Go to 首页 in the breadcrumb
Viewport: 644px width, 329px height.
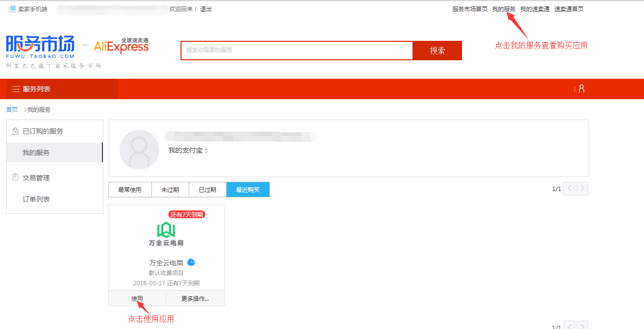click(x=12, y=110)
